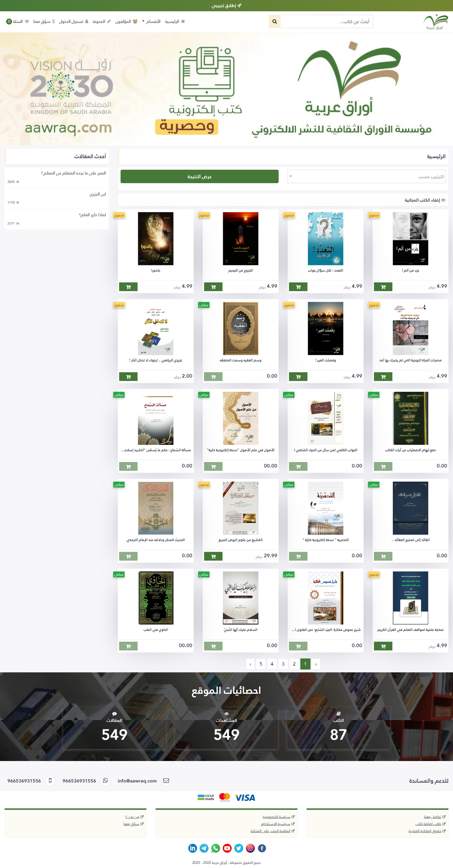Open the سياسة الخصوصية privacy policy link
Image resolution: width=453 pixels, height=868 pixels.
coord(276,817)
